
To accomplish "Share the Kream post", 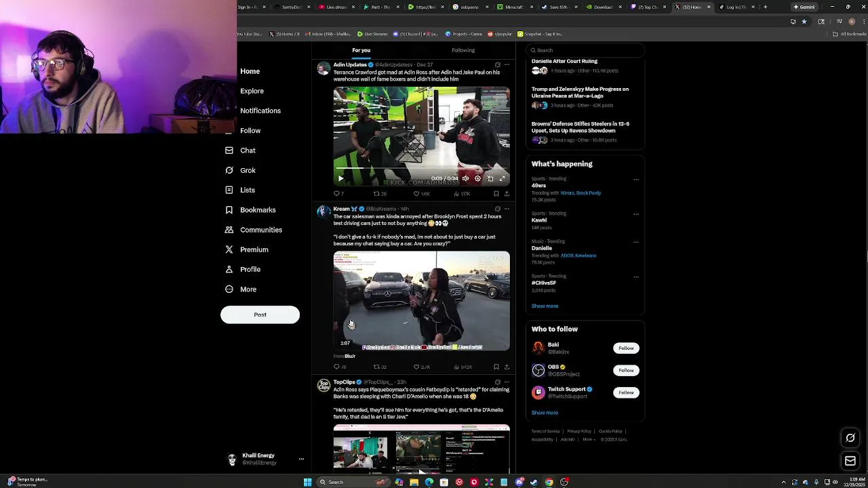I will [507, 367].
